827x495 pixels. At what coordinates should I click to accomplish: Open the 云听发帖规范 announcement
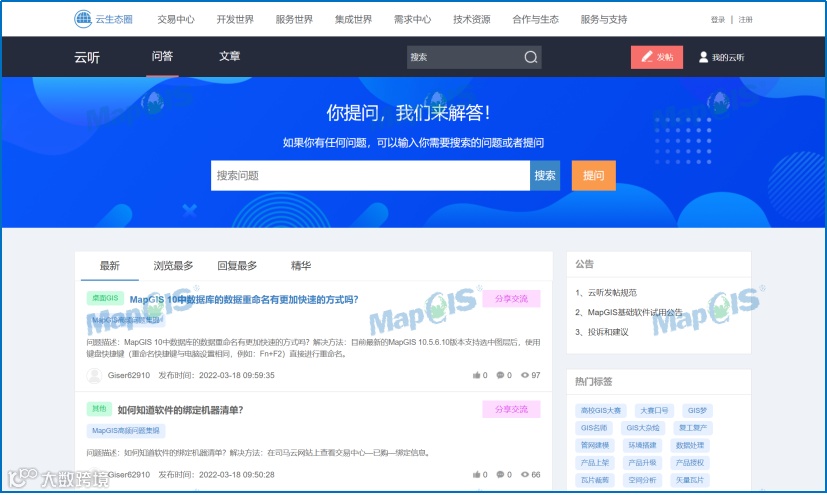pos(612,293)
